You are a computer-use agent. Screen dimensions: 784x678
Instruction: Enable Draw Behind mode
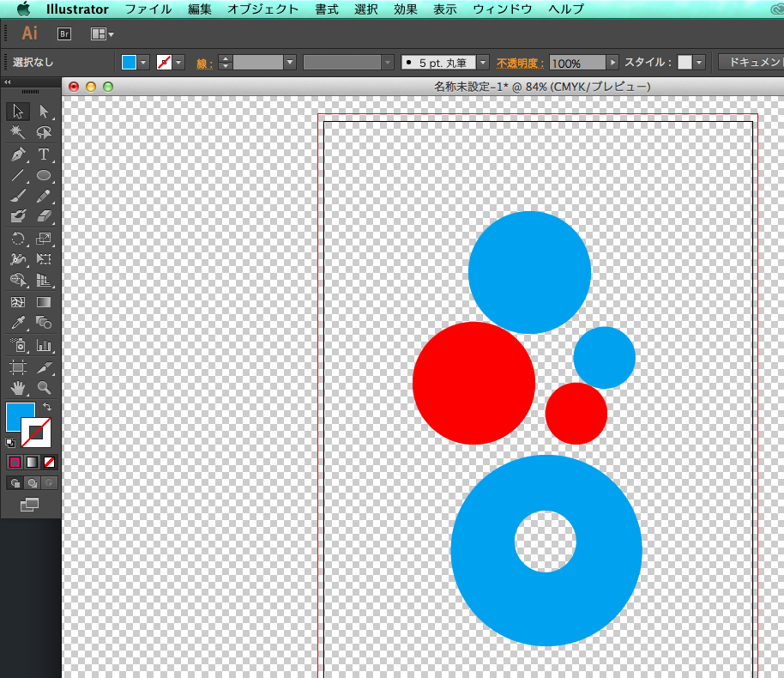pos(32,483)
